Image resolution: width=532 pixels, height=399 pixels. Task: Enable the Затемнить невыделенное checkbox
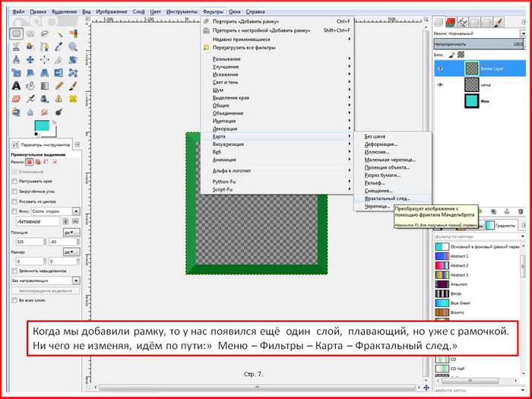point(14,271)
